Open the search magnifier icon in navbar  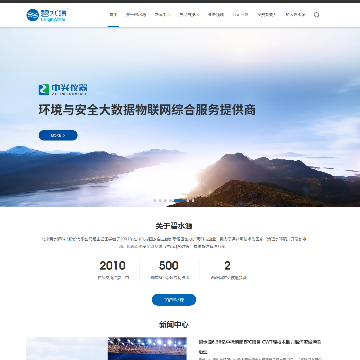316,15
